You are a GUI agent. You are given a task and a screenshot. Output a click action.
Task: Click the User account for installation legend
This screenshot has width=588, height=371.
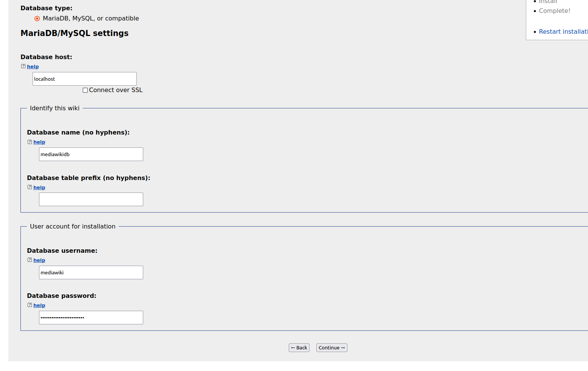coord(73,227)
